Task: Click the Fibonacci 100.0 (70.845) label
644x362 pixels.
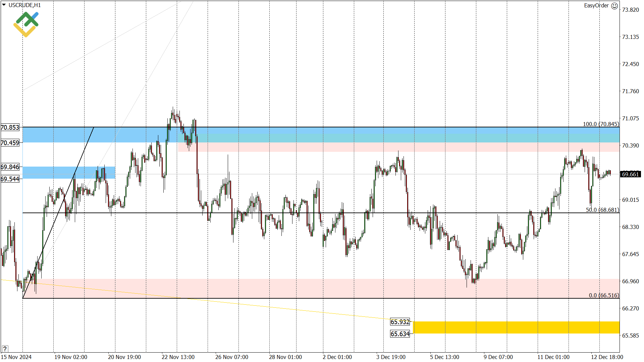Action: click(x=600, y=124)
